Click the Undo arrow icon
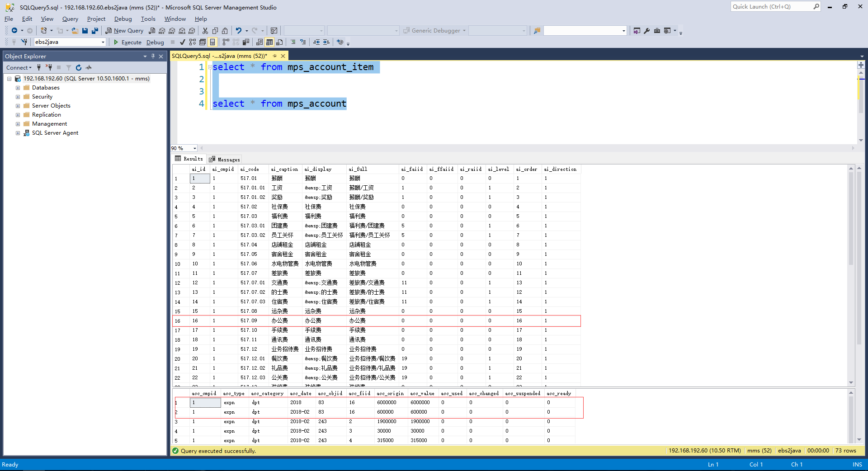 click(x=239, y=31)
